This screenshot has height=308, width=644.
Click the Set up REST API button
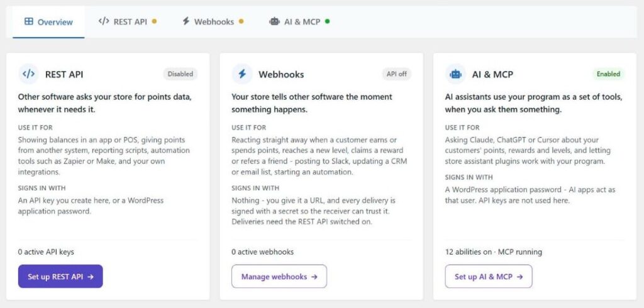[x=60, y=277]
